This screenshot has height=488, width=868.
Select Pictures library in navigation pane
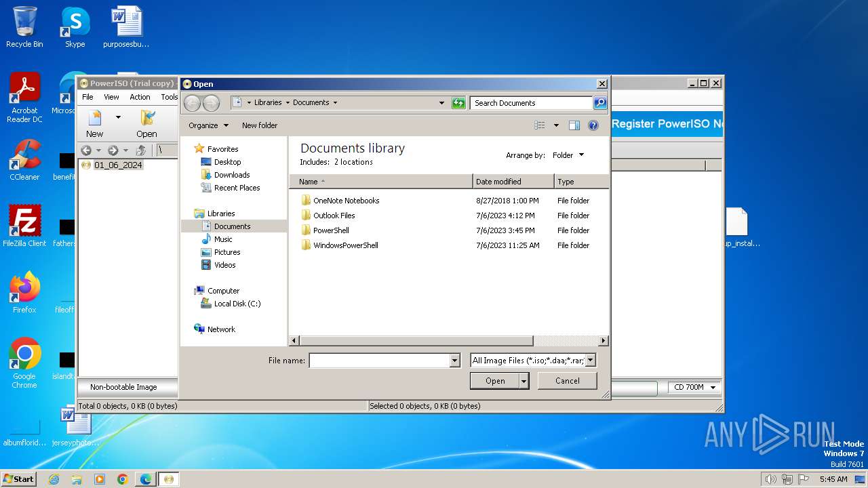point(227,252)
